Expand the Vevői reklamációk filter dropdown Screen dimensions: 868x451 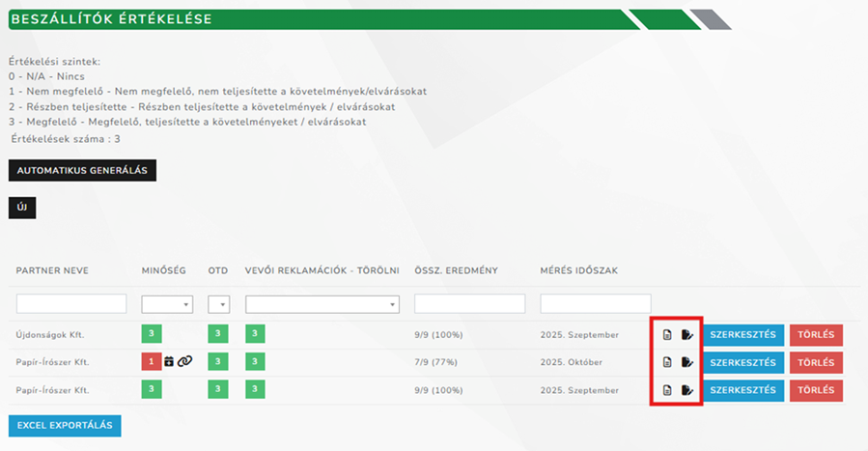pos(322,304)
